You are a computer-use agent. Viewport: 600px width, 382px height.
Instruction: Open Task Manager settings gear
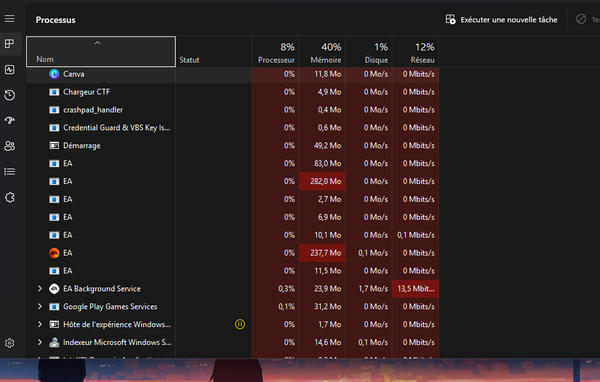click(10, 343)
